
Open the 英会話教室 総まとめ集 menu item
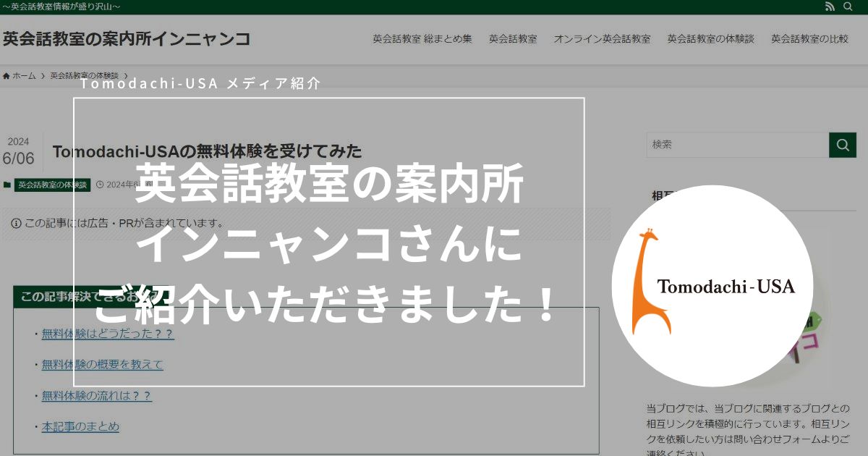pos(422,39)
